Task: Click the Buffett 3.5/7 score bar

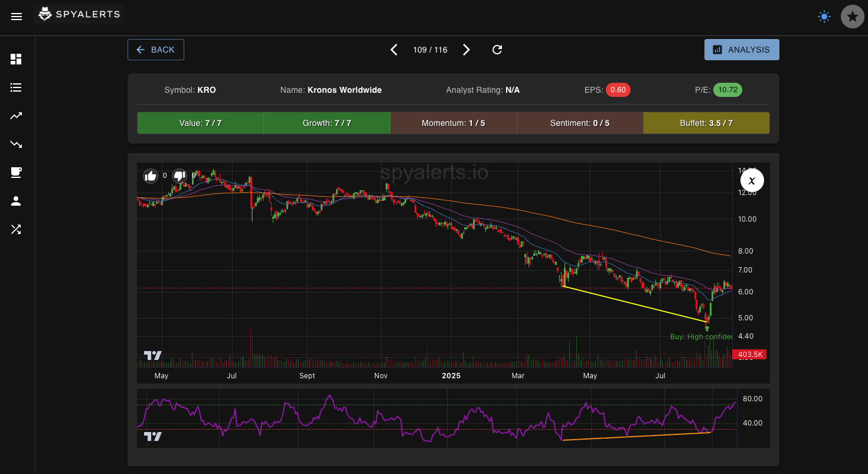Action: 706,123
